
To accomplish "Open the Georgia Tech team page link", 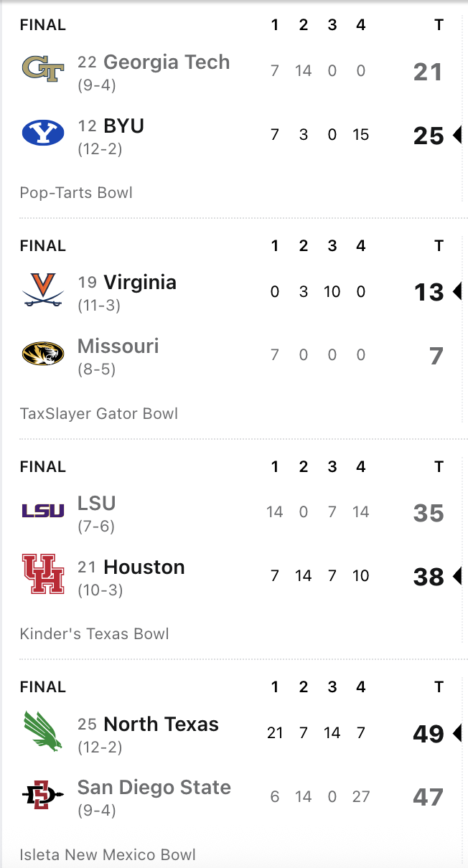I will pyautogui.click(x=167, y=62).
